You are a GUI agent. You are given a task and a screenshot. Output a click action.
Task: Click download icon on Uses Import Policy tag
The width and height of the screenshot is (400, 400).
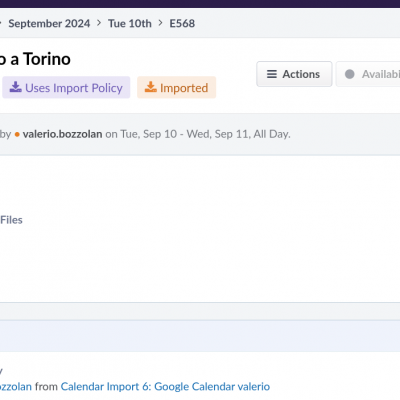point(15,87)
